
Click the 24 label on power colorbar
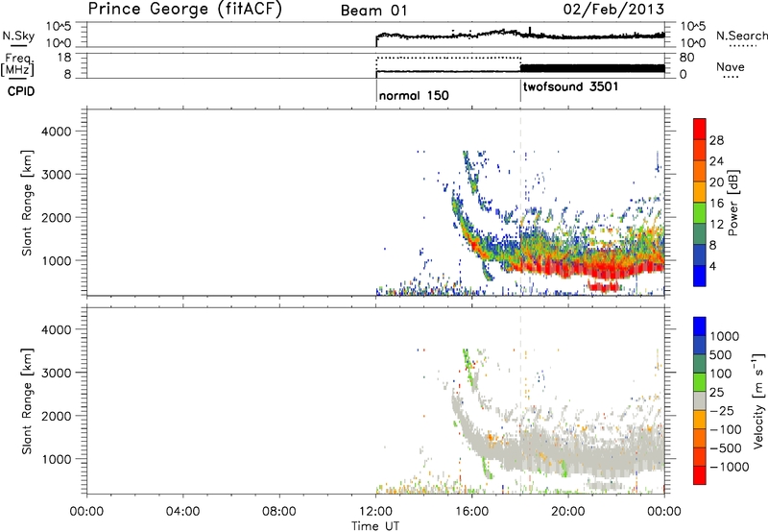click(716, 161)
